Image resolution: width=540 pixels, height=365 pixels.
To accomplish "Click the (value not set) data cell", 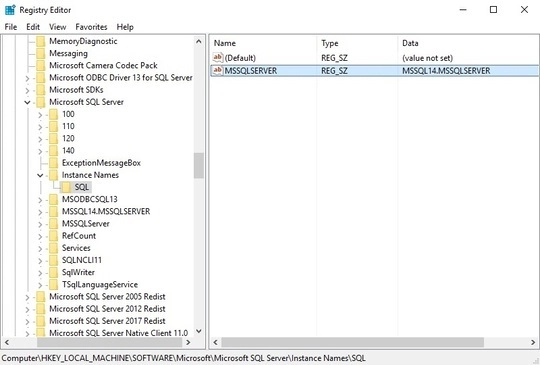I will [x=427, y=58].
